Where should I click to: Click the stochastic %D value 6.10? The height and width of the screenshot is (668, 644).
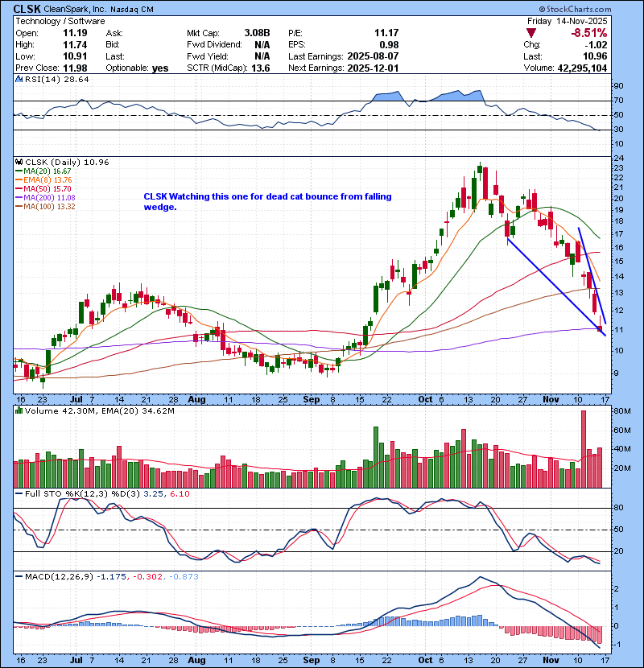click(180, 494)
